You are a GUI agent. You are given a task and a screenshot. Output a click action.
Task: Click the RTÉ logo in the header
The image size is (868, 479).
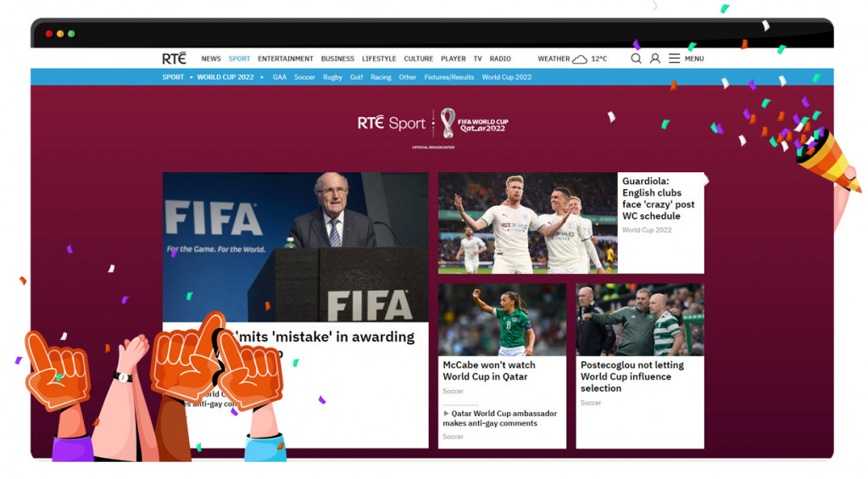point(174,58)
